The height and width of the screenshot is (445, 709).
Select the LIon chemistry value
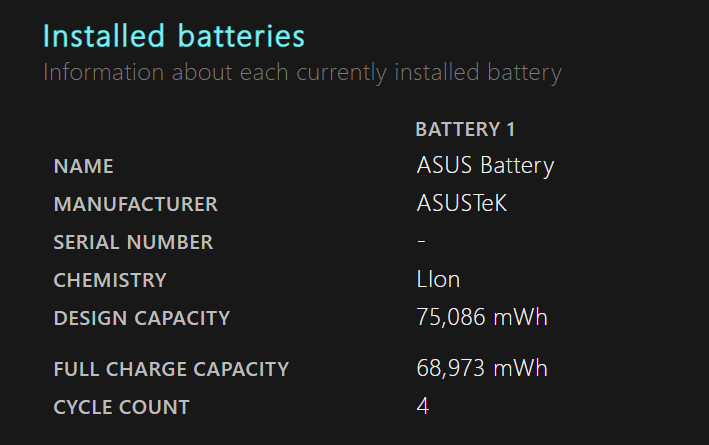[x=438, y=279]
